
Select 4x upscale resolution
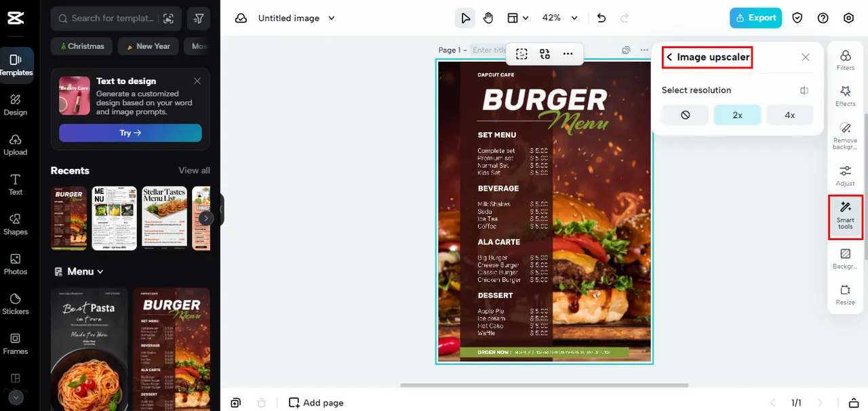click(789, 115)
